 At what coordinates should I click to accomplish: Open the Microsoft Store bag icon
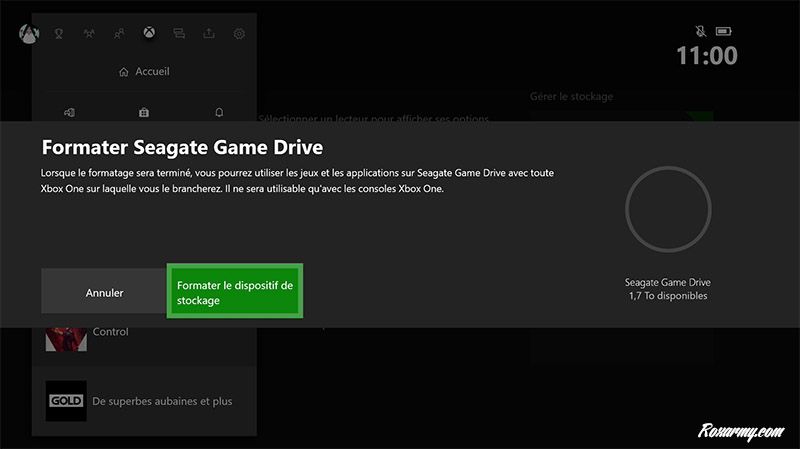click(x=144, y=112)
